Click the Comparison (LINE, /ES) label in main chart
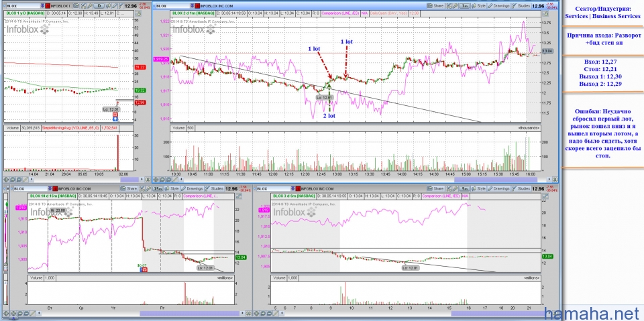 tap(340, 13)
